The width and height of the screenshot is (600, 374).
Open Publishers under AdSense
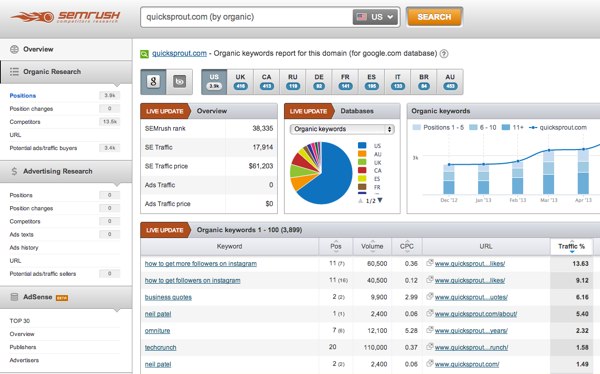coord(23,347)
